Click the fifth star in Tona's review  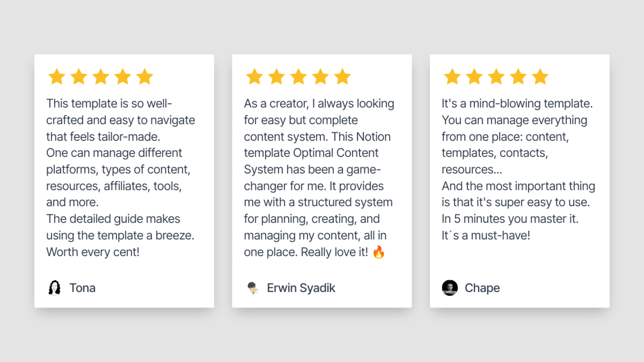145,77
